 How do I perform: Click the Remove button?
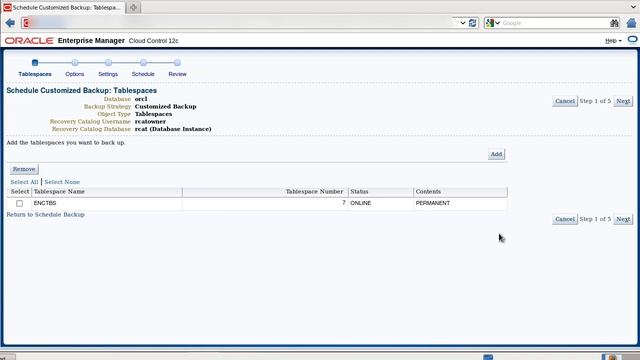point(24,169)
